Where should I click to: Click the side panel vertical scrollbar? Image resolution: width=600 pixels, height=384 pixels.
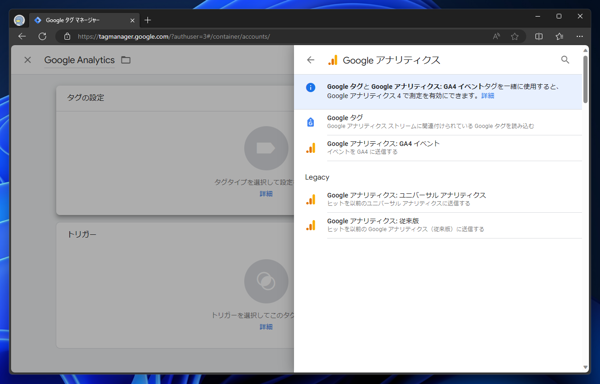pos(585,79)
